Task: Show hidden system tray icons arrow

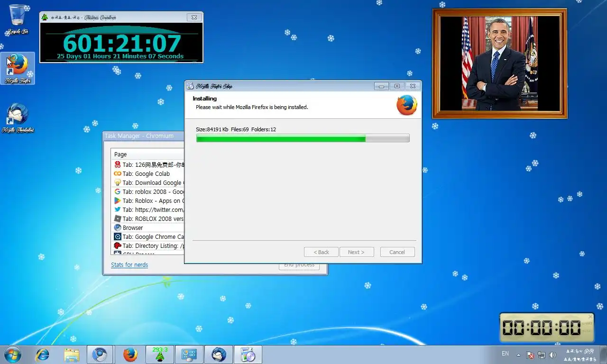Action: [x=518, y=355]
